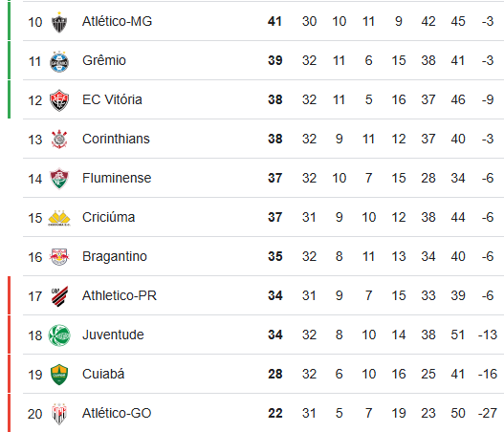Open the Juventude team name link
Image resolution: width=504 pixels, height=432 pixels.
[x=113, y=335]
